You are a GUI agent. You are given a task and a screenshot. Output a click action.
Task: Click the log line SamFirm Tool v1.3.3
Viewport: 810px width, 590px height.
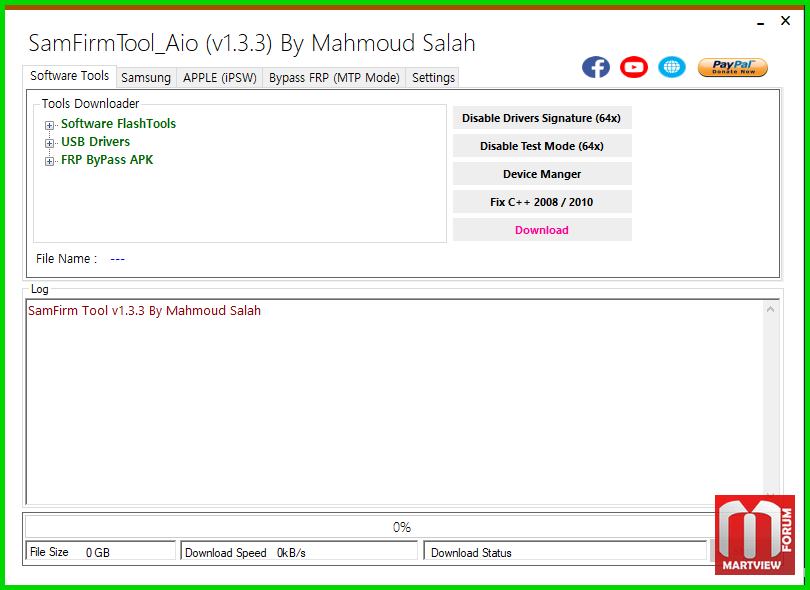pos(144,310)
